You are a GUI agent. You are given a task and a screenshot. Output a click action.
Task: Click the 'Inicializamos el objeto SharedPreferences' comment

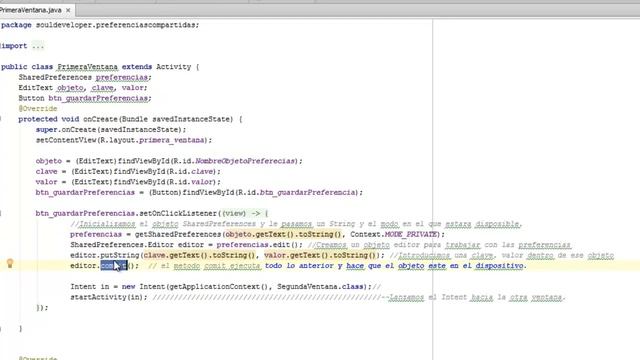point(296,224)
